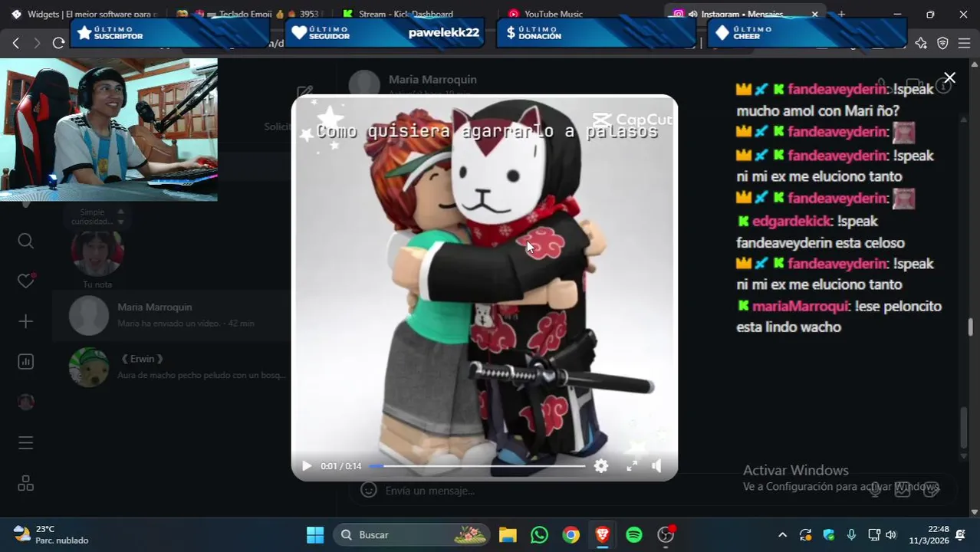This screenshot has width=980, height=552.
Task: Seek along the video progress bar
Action: pyautogui.click(x=478, y=466)
